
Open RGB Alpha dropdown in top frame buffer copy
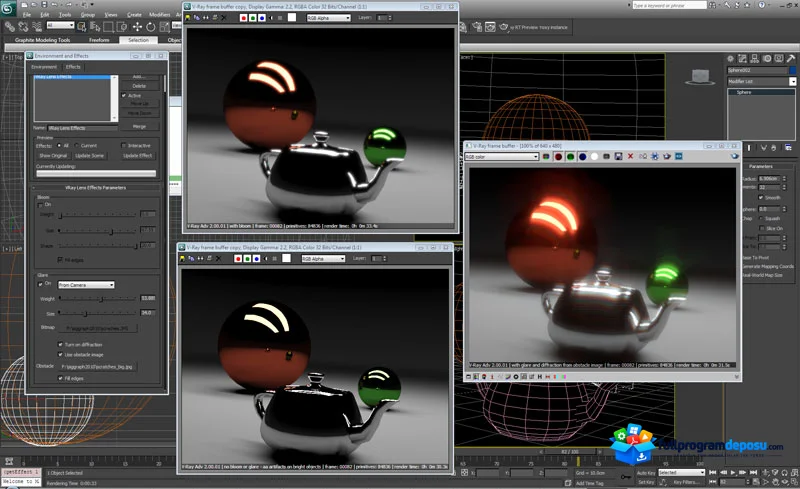pos(328,18)
